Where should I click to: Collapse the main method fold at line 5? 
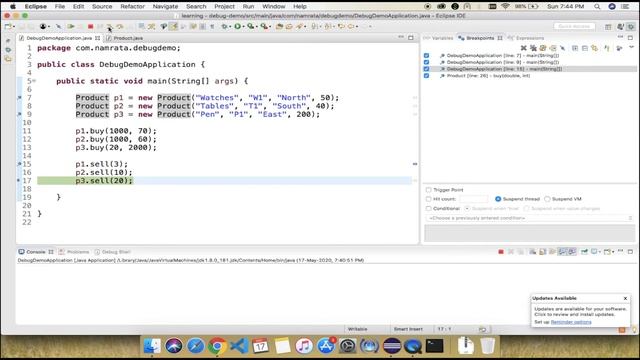pyautogui.click(x=34, y=81)
